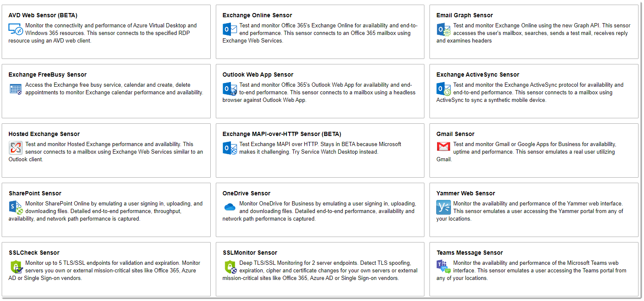Viewport: 644px width, 301px height.
Task: Open the Gmail Sensor heading
Action: point(455,134)
